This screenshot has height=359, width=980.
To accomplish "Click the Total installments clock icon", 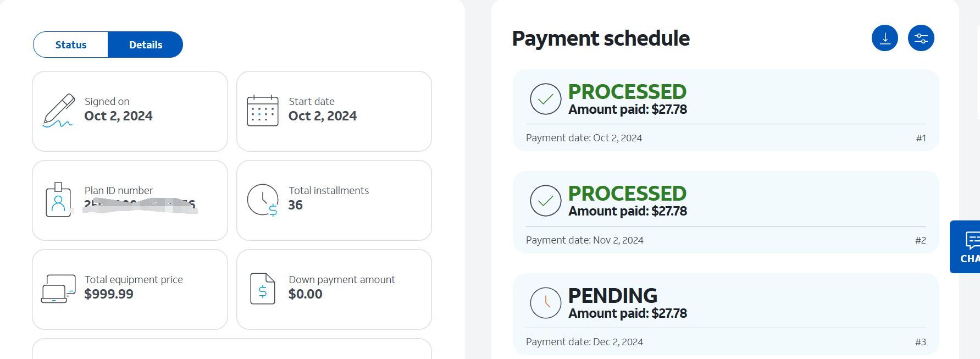I will 263,200.
